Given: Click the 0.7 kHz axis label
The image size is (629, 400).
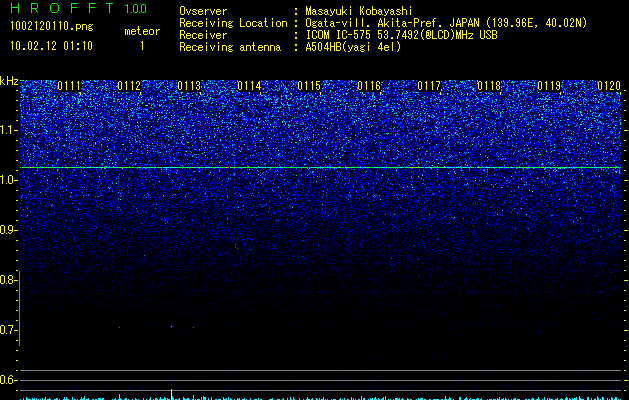Looking at the screenshot, I should 8,330.
